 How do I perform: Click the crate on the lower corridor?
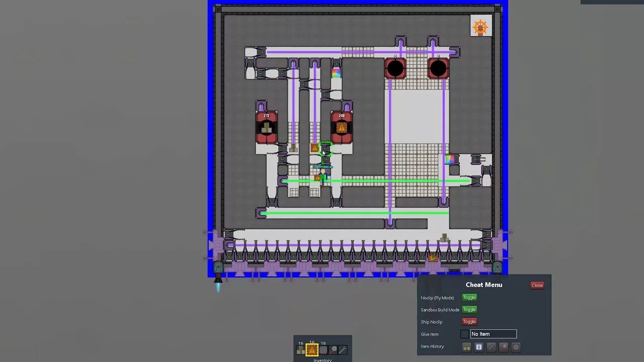tap(444, 237)
